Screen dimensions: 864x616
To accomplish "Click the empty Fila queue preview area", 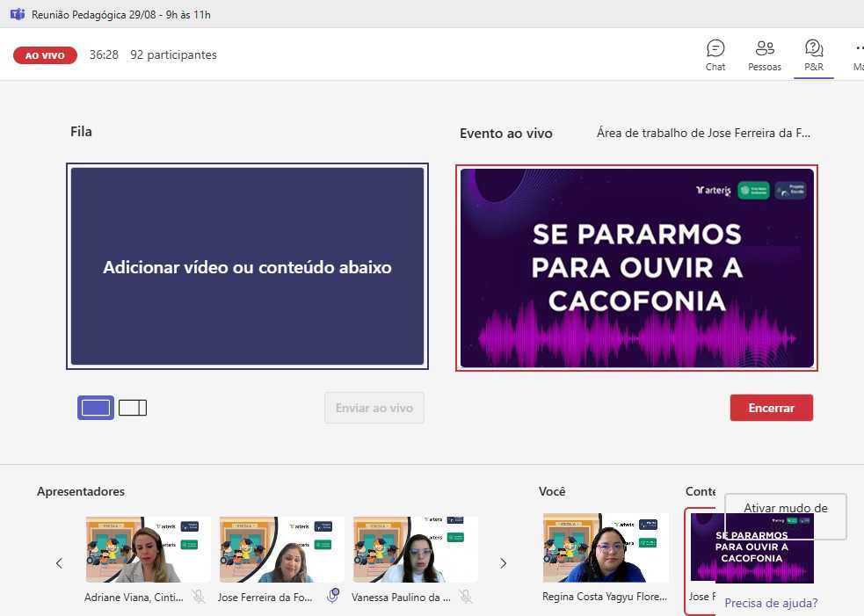I will pyautogui.click(x=247, y=267).
